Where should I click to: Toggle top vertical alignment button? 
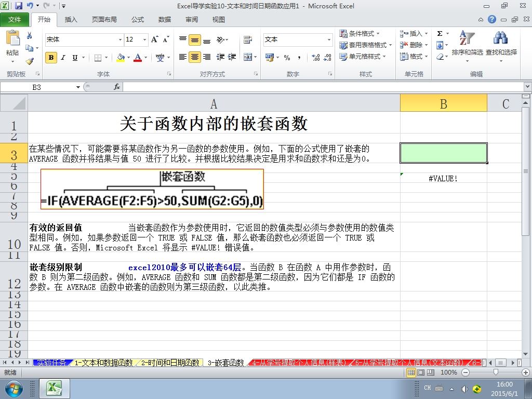click(x=183, y=40)
